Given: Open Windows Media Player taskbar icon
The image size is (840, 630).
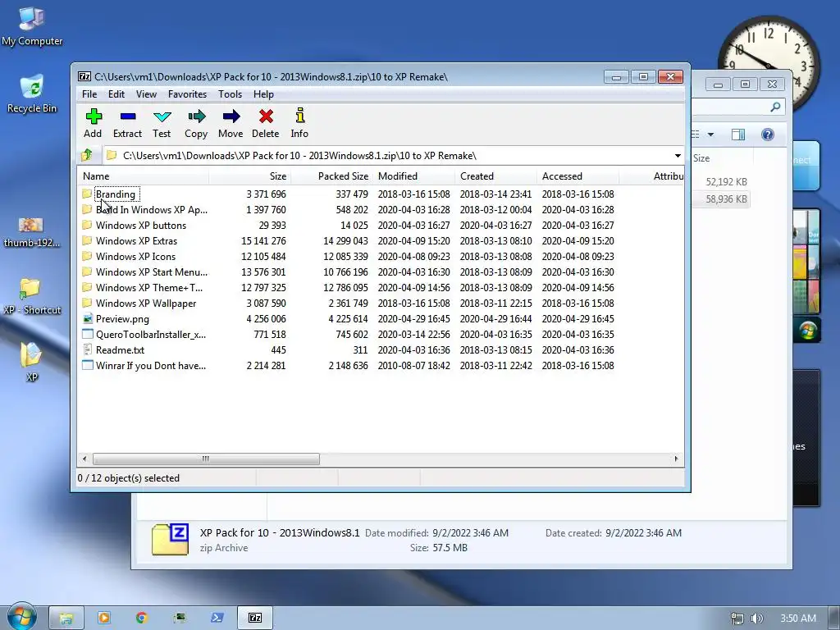Looking at the screenshot, I should tap(104, 618).
